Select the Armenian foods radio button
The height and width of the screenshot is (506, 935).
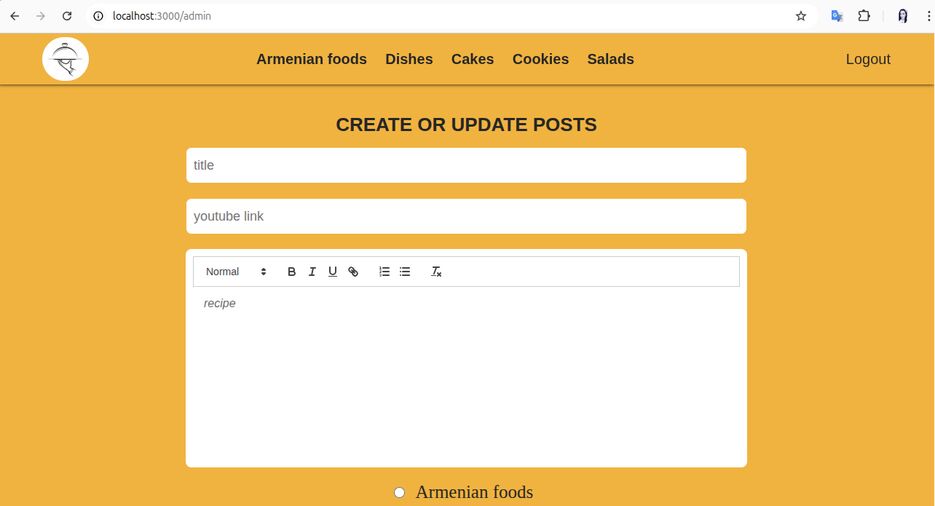(400, 492)
